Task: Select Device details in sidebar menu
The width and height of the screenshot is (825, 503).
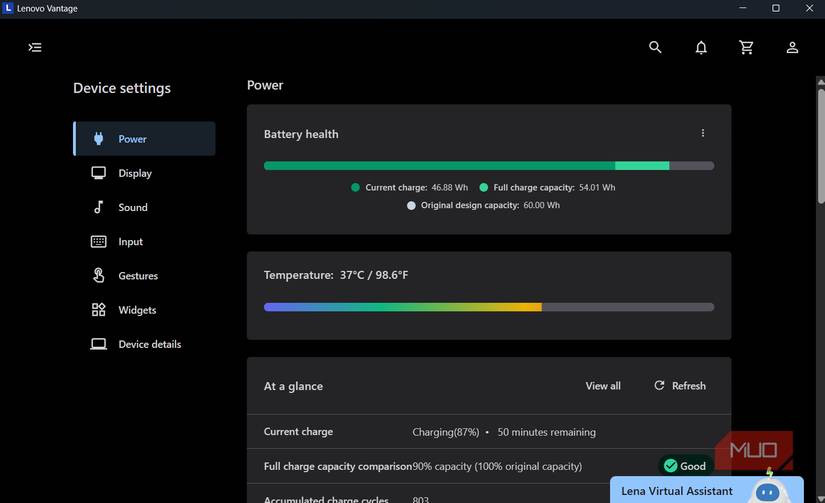Action: [149, 344]
